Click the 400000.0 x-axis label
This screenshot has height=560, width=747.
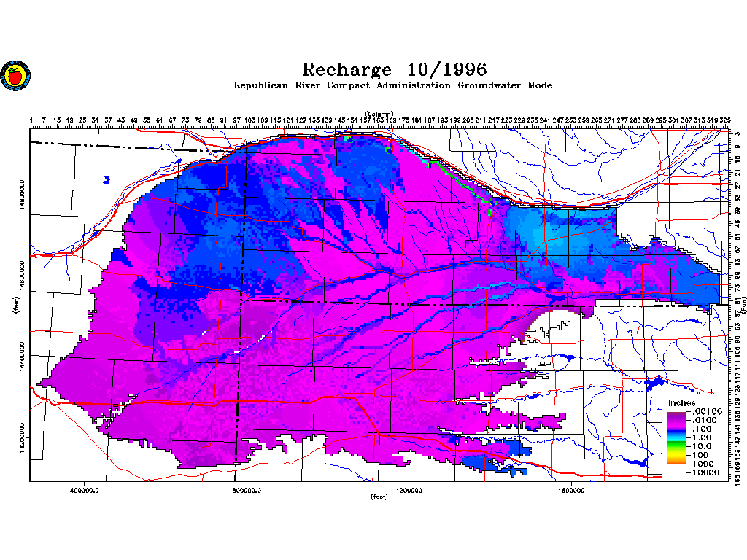pos(85,491)
